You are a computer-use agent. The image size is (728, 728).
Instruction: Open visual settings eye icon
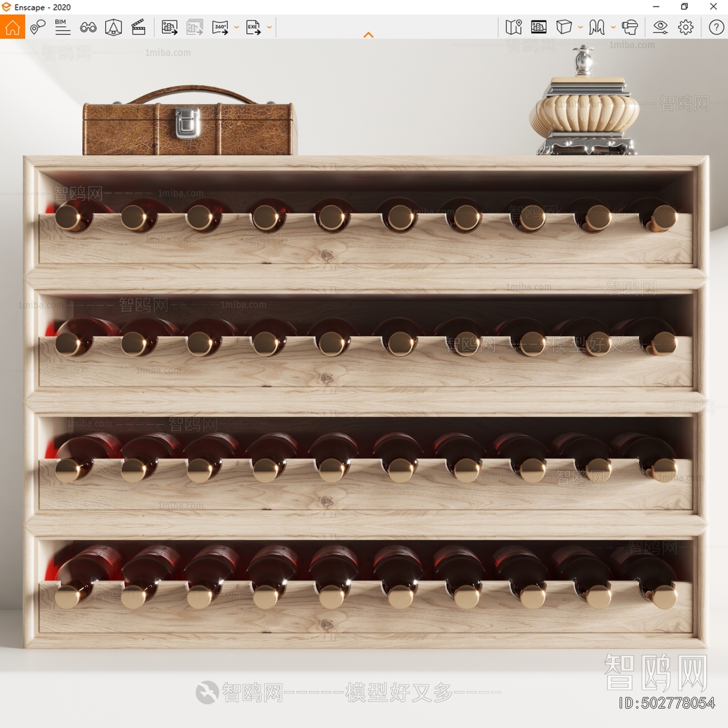660,27
